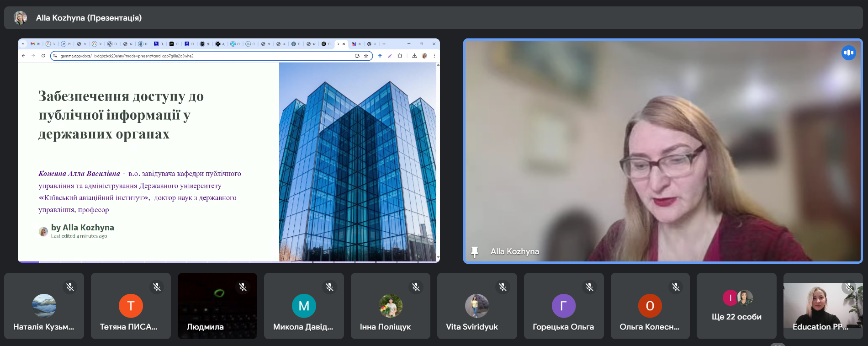This screenshot has height=346, width=868.
Task: Open the browser downloads icon
Action: 414,56
